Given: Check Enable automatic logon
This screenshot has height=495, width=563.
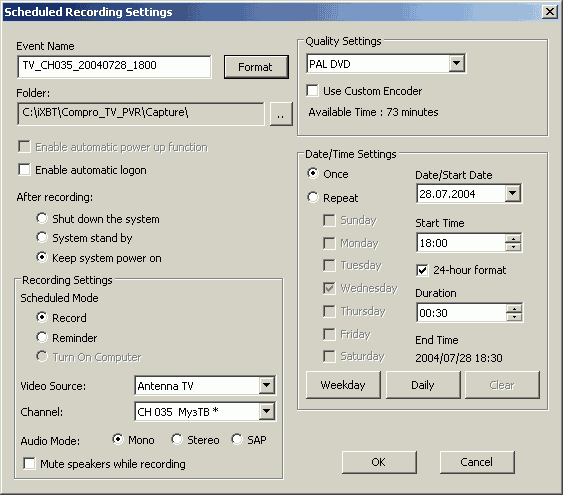Looking at the screenshot, I should click(x=24, y=169).
